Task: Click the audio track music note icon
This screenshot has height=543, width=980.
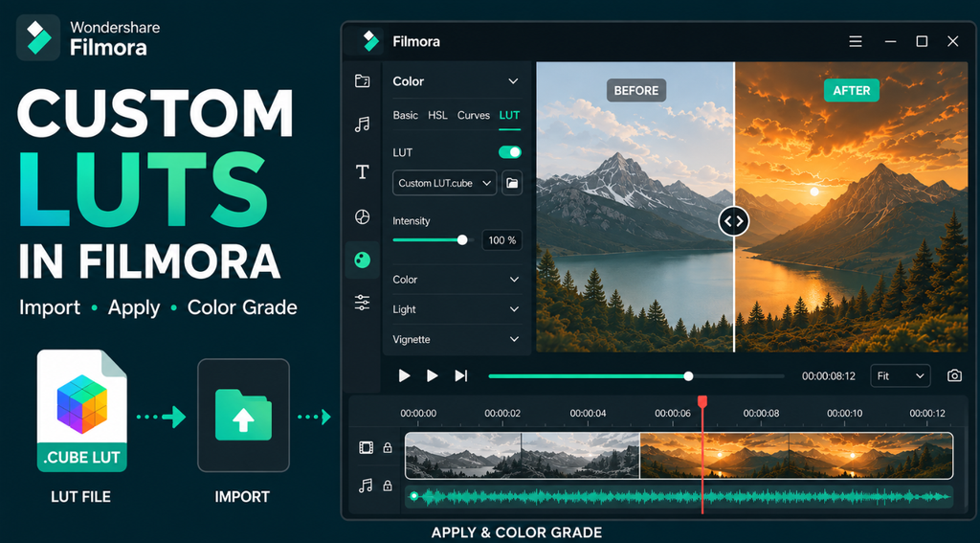Action: point(366,486)
